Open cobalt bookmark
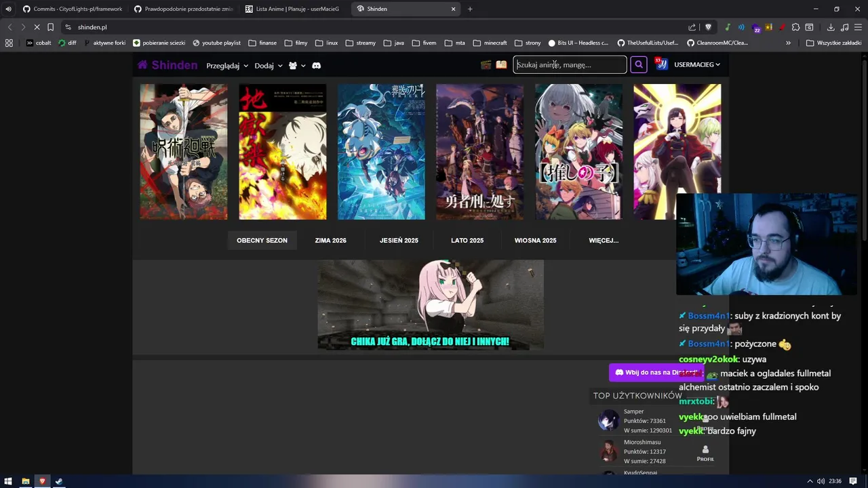 point(39,43)
